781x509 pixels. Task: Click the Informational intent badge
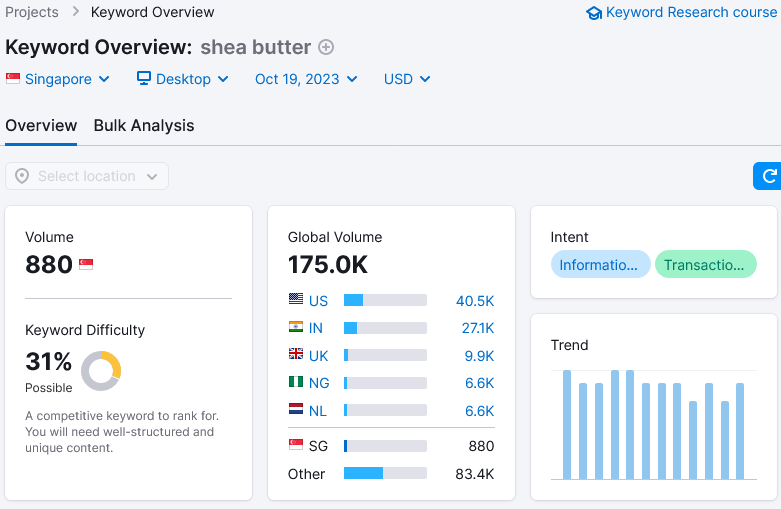point(599,264)
